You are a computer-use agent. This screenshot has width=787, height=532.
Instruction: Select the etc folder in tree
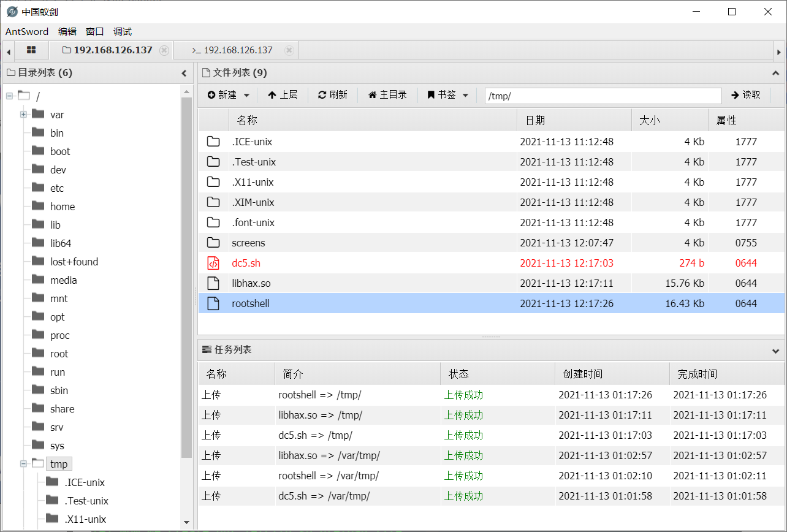(57, 188)
